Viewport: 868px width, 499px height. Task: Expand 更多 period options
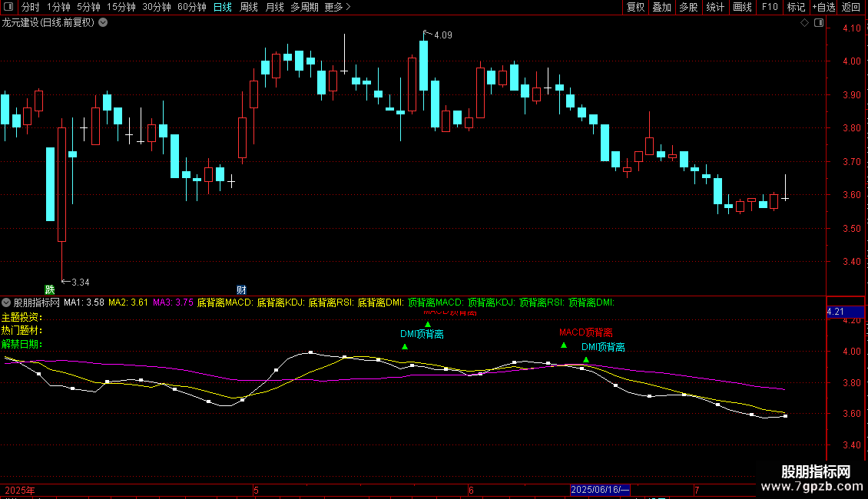pos(338,7)
